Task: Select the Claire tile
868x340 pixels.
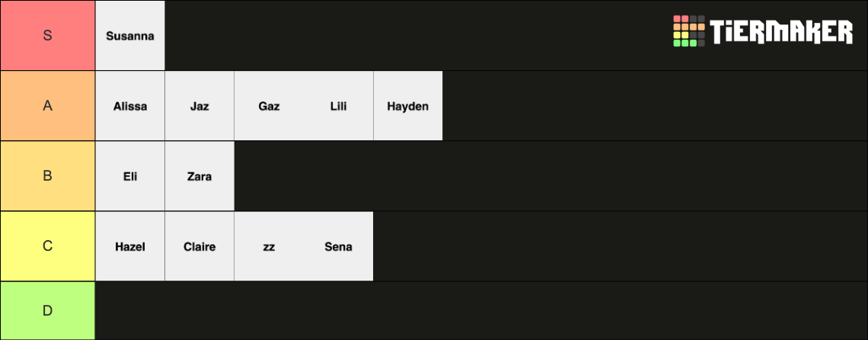Action: click(199, 246)
